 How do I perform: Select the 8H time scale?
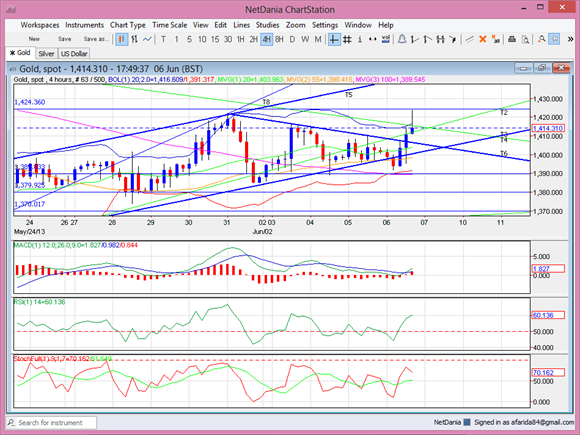coord(279,39)
